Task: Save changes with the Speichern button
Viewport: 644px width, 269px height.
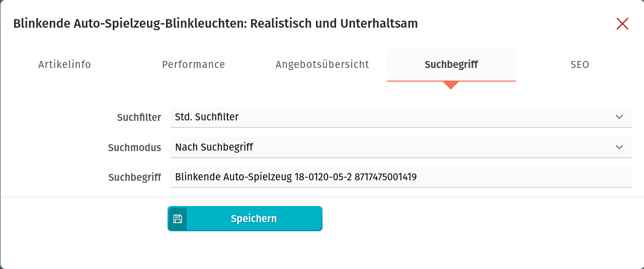Action: (245, 219)
